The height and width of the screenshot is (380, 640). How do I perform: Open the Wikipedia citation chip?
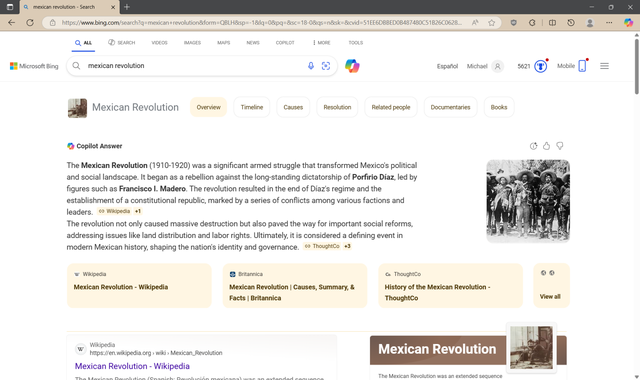click(x=114, y=211)
